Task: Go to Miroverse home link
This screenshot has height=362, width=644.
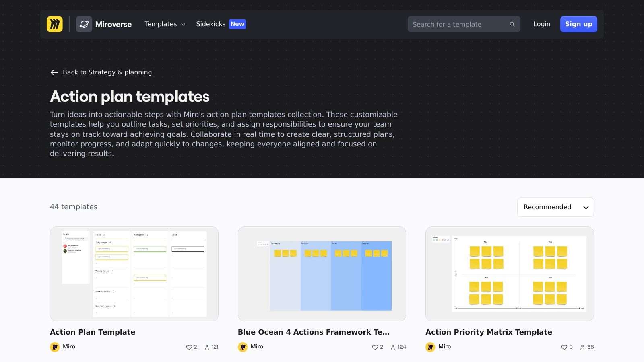Action: coord(113,24)
